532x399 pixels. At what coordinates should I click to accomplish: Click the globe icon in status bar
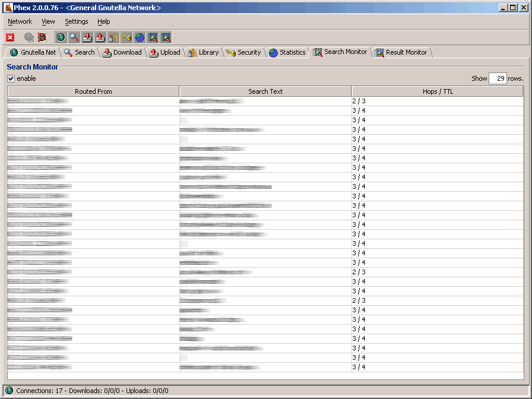click(x=9, y=391)
